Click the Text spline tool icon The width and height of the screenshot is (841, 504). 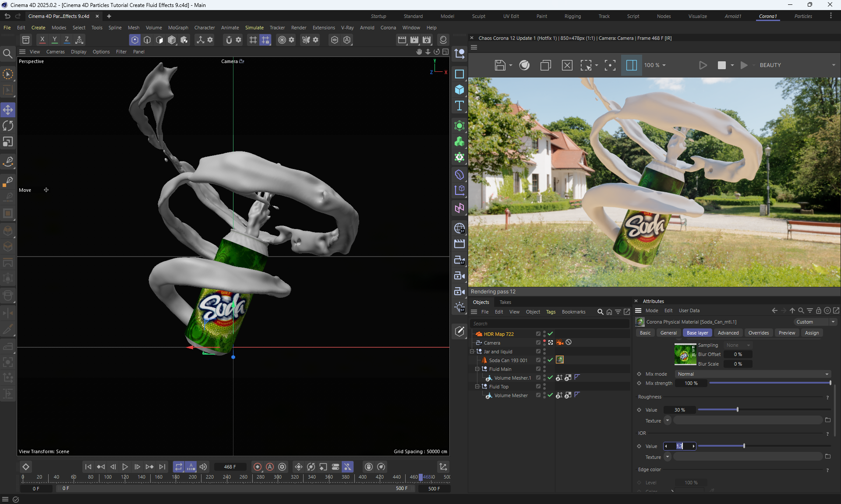[459, 106]
